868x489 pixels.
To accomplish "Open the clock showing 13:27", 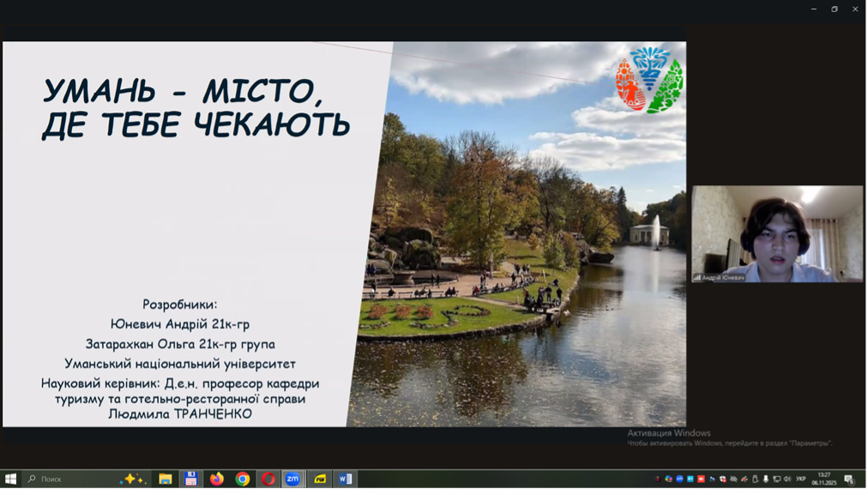I will (823, 479).
